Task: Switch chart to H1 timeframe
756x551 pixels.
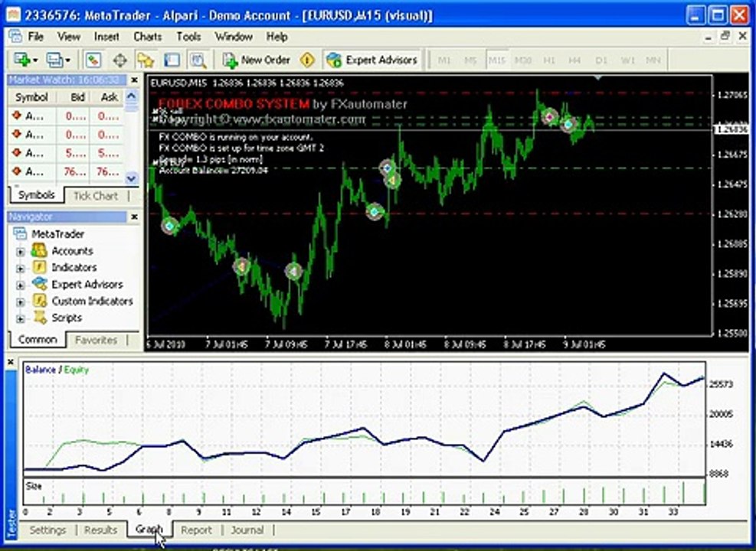Action: tap(548, 60)
